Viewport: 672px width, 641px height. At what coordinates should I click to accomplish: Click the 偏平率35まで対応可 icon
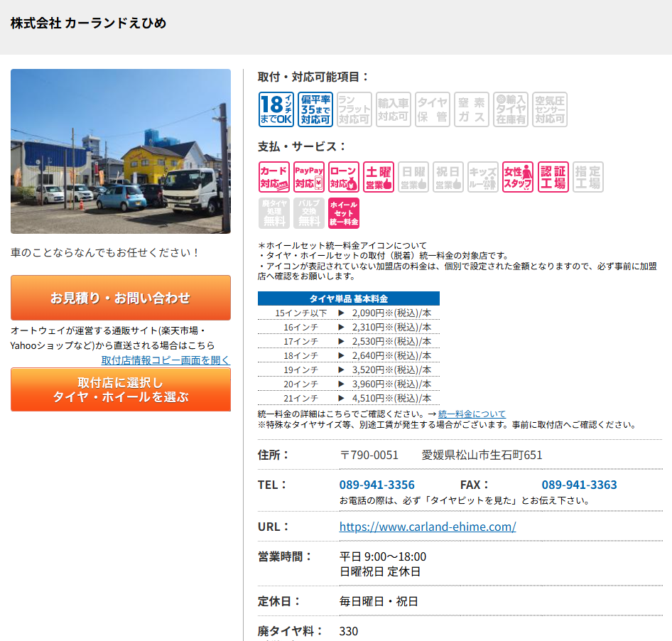point(315,109)
